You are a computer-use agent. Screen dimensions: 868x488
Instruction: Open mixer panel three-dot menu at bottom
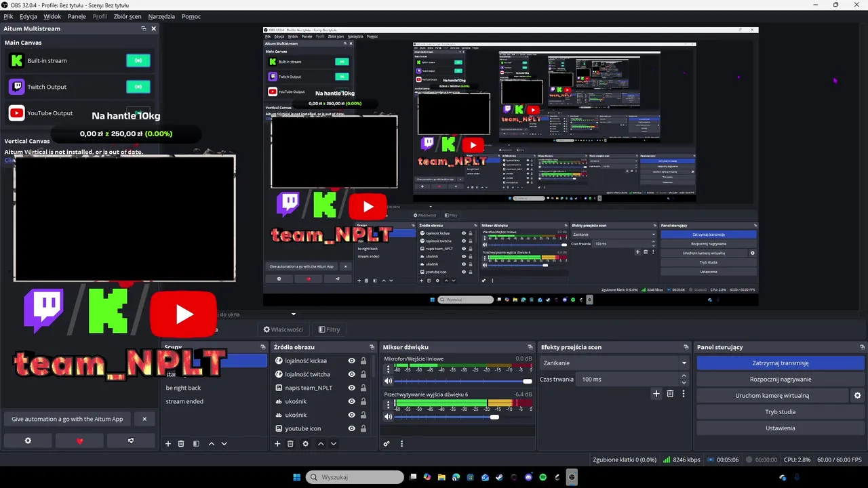[401, 444]
